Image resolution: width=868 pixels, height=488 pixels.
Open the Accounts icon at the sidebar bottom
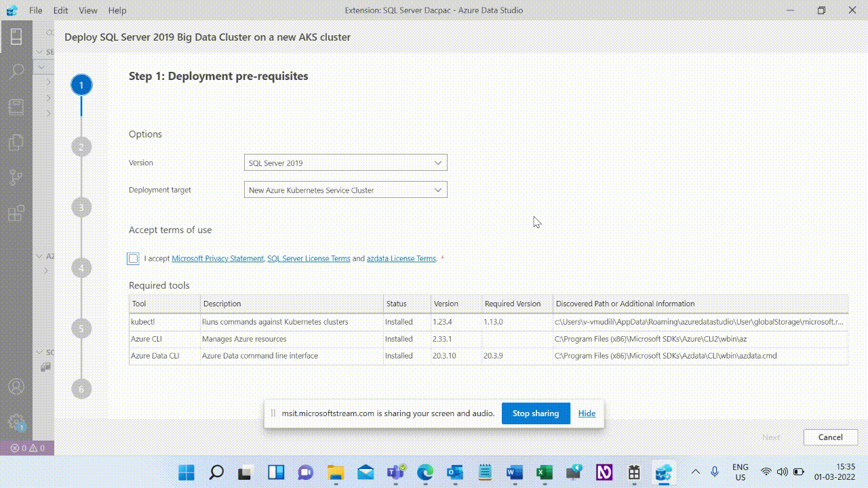[x=15, y=386]
